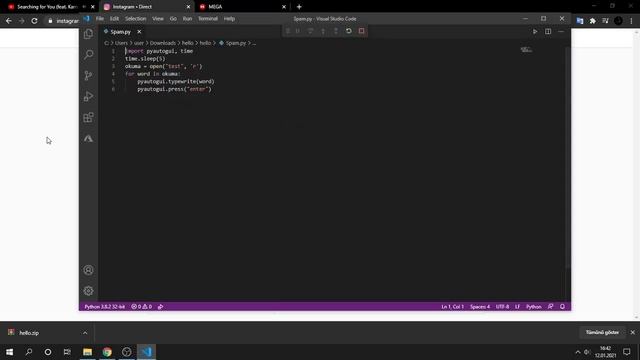Click UTF-8 encoding in status bar
The image size is (640, 360).
click(502, 307)
